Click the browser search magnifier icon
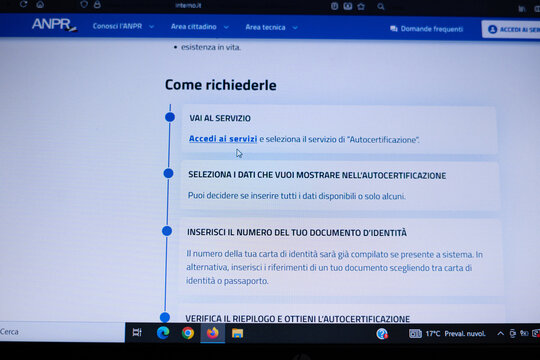This screenshot has height=360, width=540. coord(381,7)
